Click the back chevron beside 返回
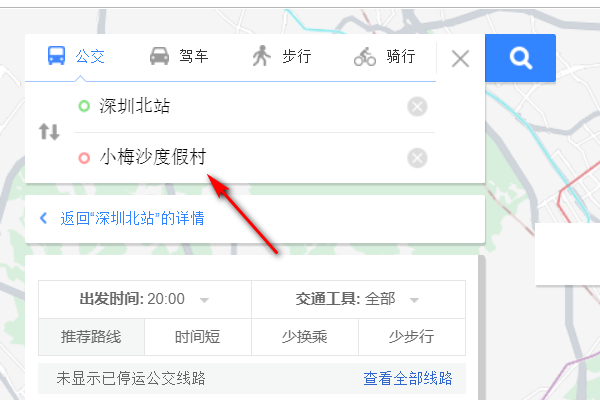The width and height of the screenshot is (600, 400). pos(44,218)
